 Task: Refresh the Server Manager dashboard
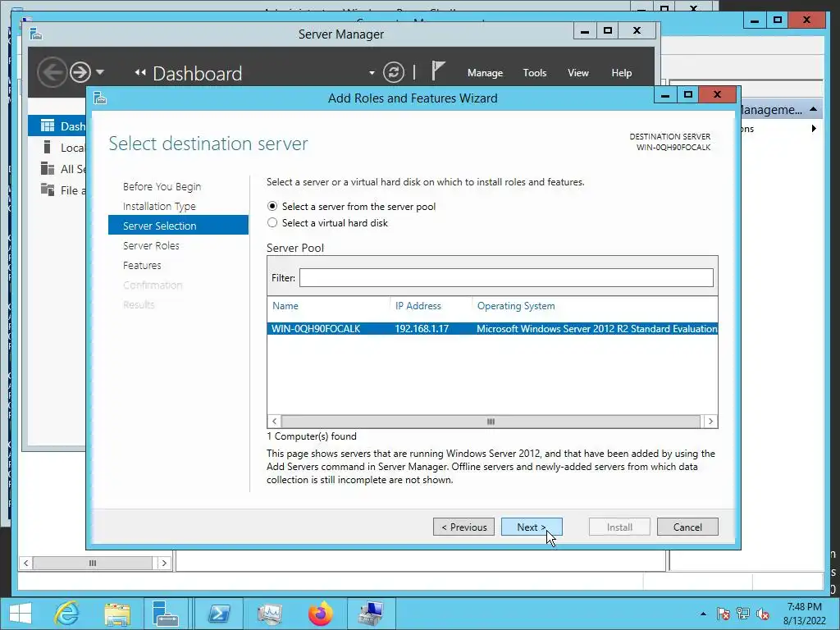[x=393, y=72]
